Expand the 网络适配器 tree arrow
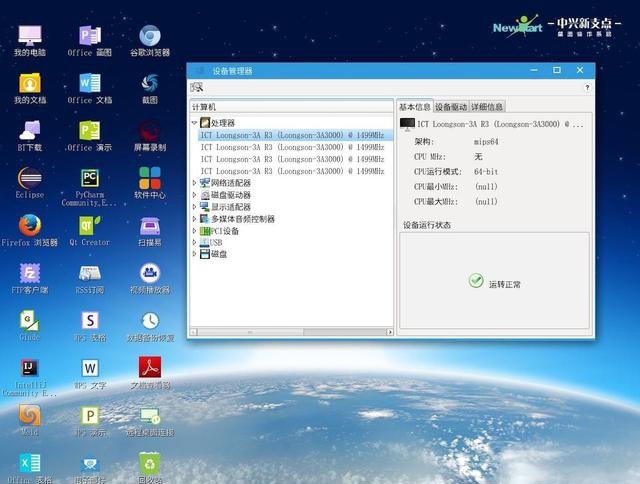 [x=194, y=183]
